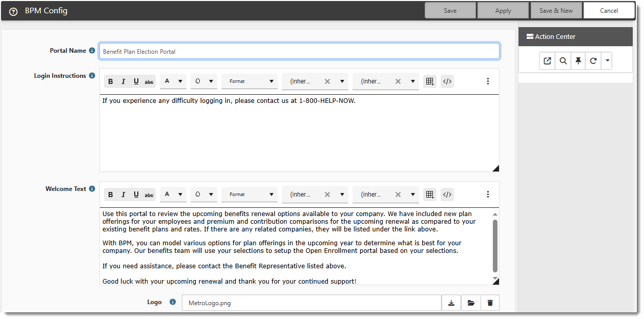
Task: Insert a table in Login Instructions editor
Action: (x=430, y=81)
